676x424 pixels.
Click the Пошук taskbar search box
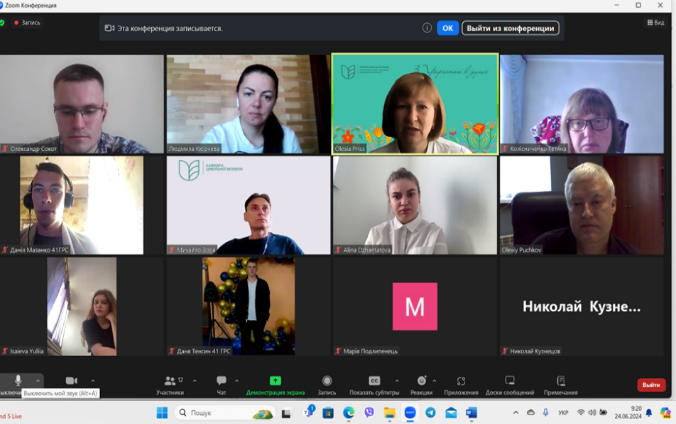coord(225,413)
